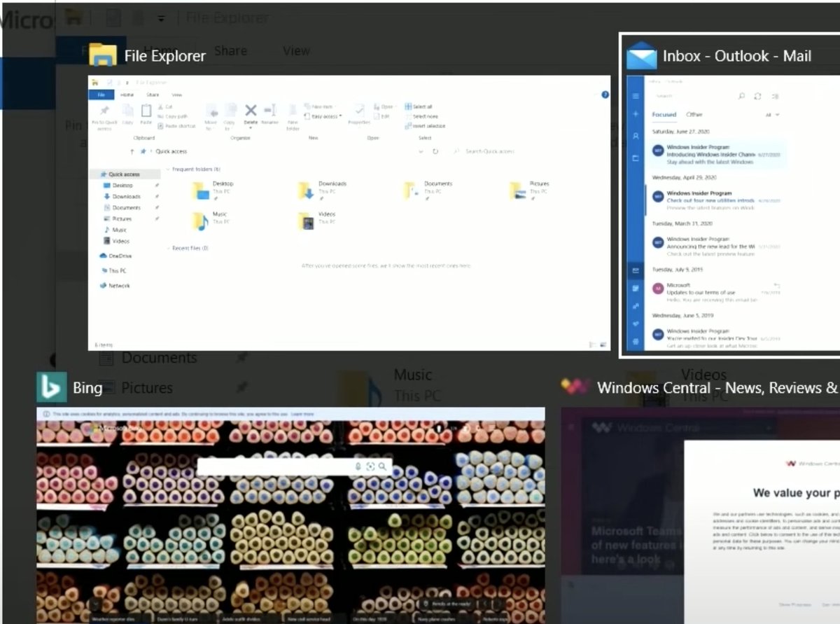840x624 pixels.
Task: Select the Inbox - Outlook - Mail window thumbnail
Action: tap(733, 212)
